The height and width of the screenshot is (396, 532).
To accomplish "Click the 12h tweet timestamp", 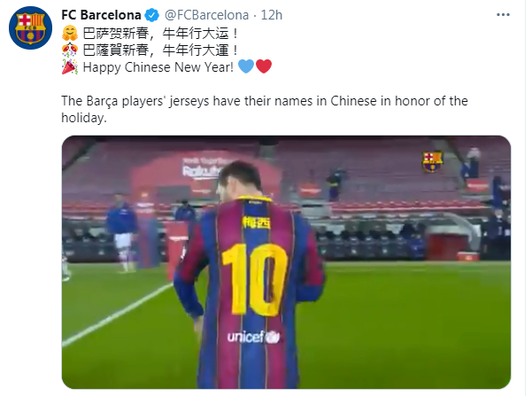I will pos(271,15).
